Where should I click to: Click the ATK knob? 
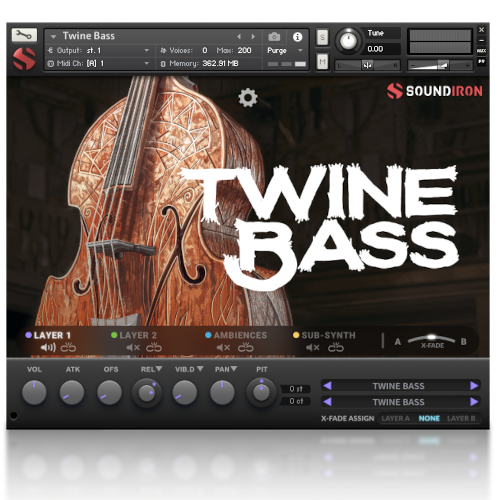click(72, 393)
